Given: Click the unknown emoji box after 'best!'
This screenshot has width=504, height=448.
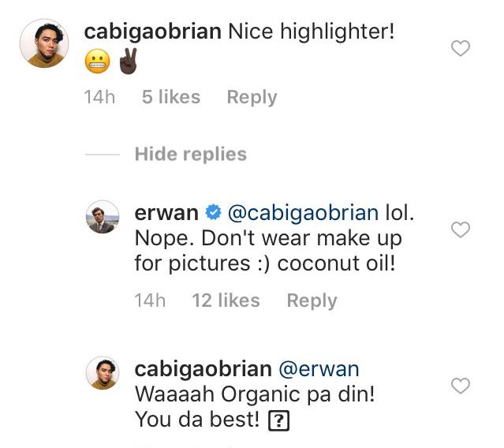Looking at the screenshot, I should (278, 420).
